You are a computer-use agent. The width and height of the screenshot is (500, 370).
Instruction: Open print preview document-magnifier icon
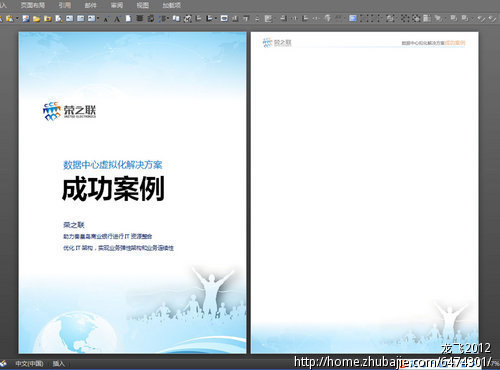59,19
